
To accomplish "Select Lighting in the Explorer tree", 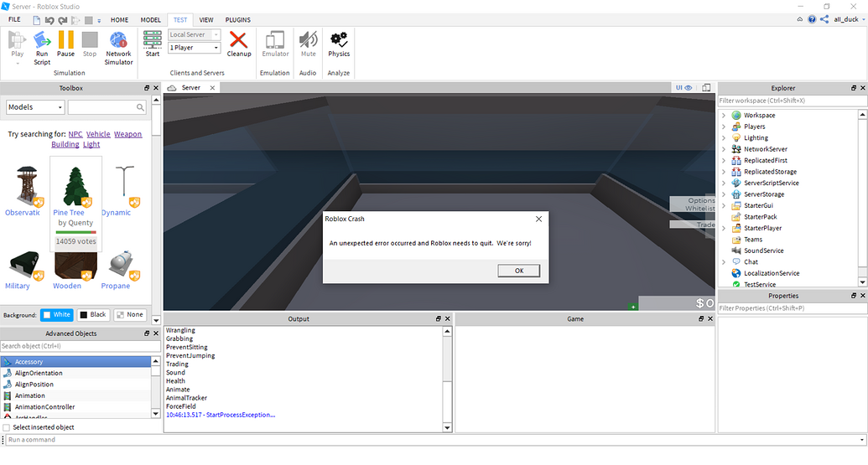I will (756, 137).
